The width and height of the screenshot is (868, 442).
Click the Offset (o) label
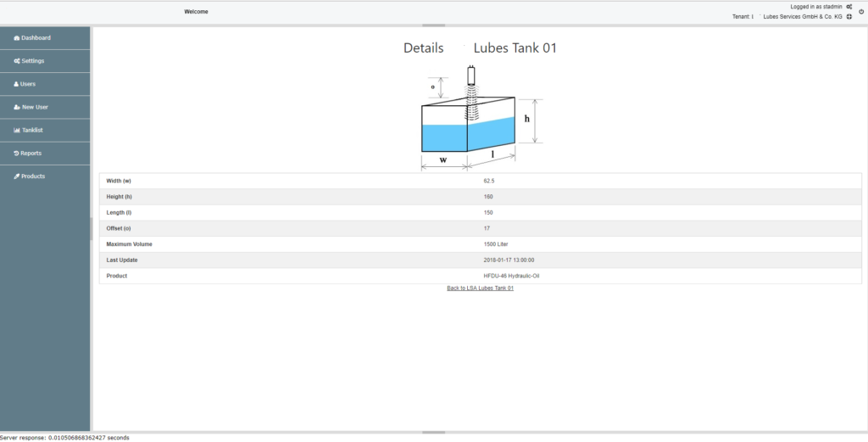pos(119,228)
